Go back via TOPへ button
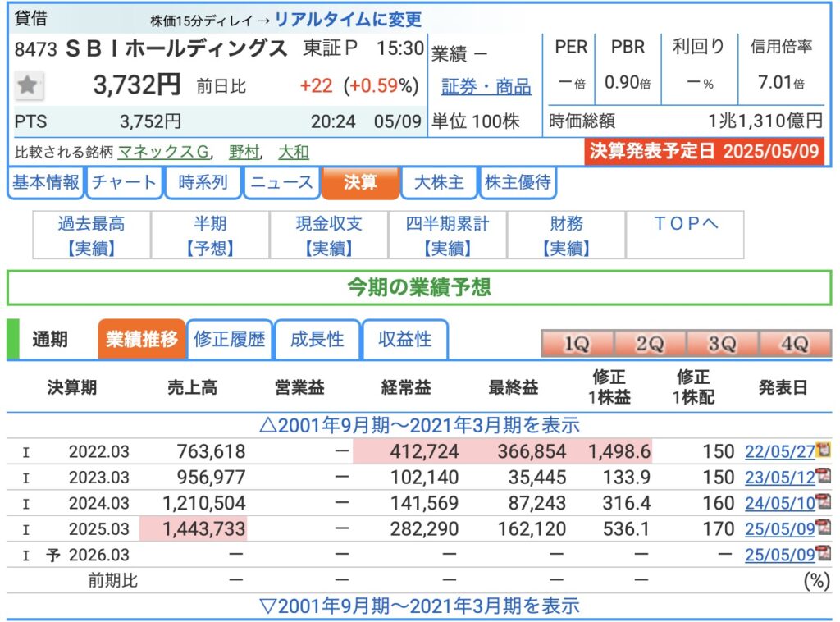This screenshot has height=622, width=840. pos(685,236)
